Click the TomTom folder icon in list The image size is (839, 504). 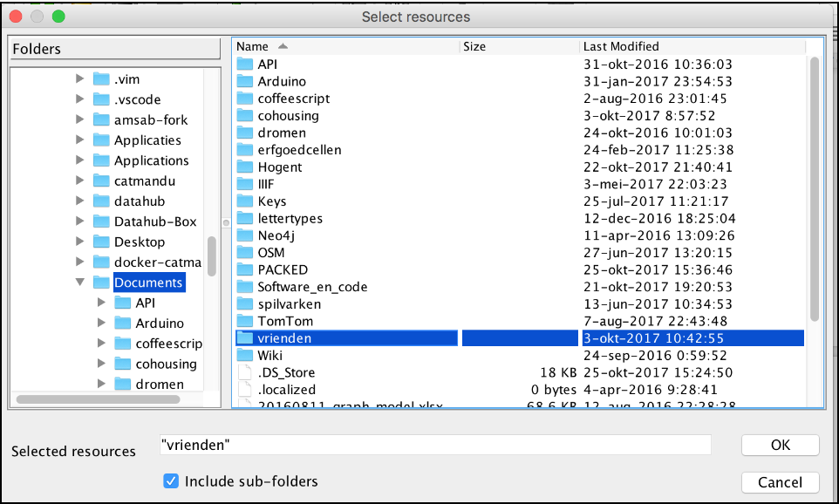pos(244,321)
